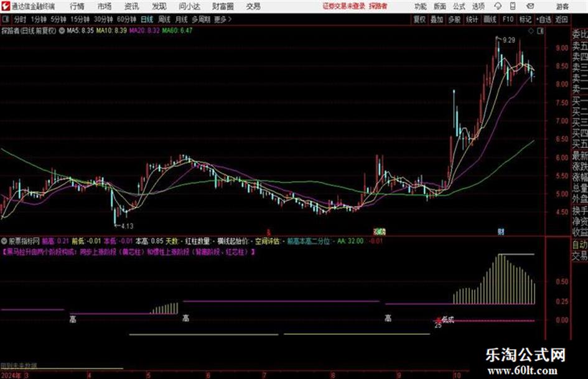The width and height of the screenshot is (588, 379).
Task: Switch to 15分钟 period
Action: (x=80, y=19)
